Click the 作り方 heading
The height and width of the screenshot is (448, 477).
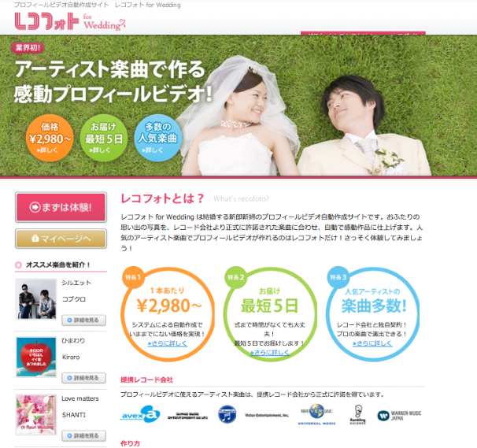point(130,443)
